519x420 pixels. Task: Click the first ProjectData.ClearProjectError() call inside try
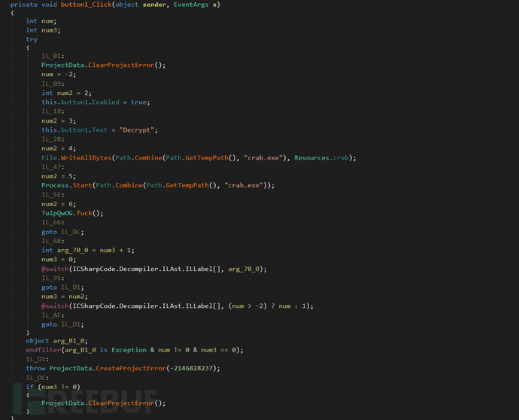(103, 65)
